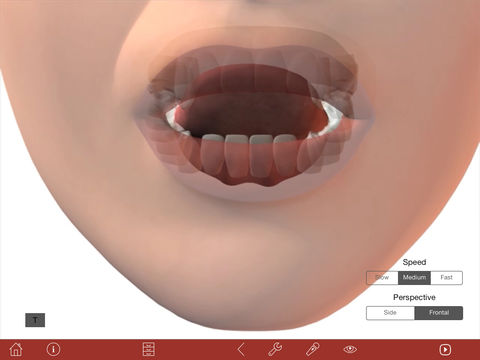The height and width of the screenshot is (360, 480).
Task: Set animation speed to Slow
Action: coord(382,278)
